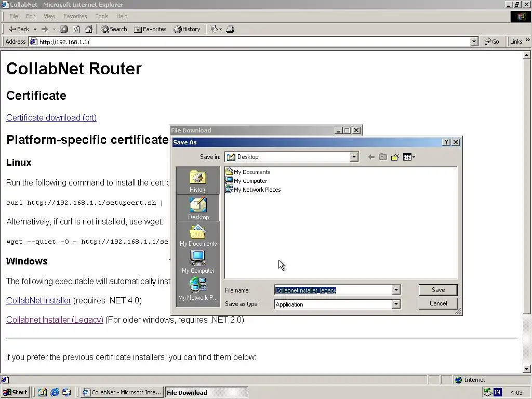Expand the Save in Desktop dropdown
Viewport: 532px width, 399px height.
click(x=354, y=157)
